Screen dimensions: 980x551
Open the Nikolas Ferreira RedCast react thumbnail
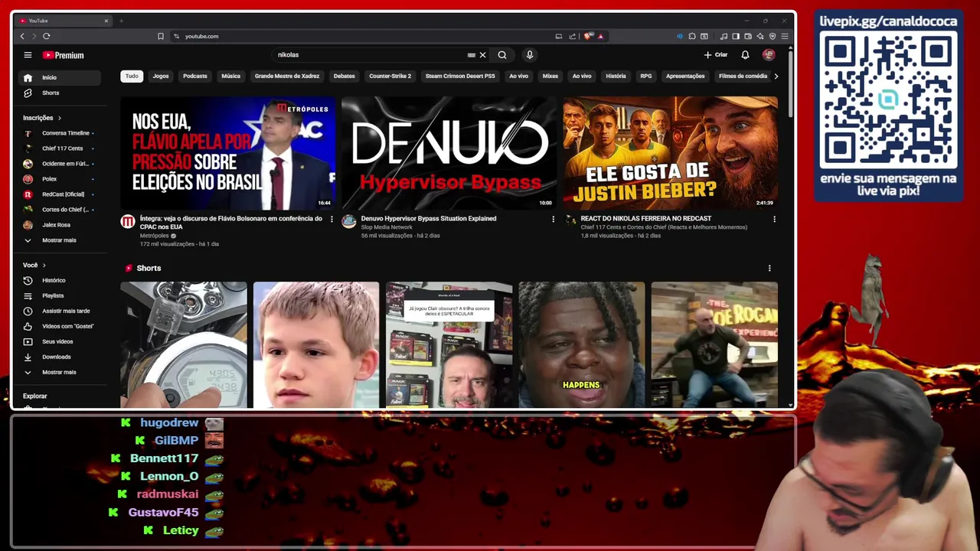[670, 153]
